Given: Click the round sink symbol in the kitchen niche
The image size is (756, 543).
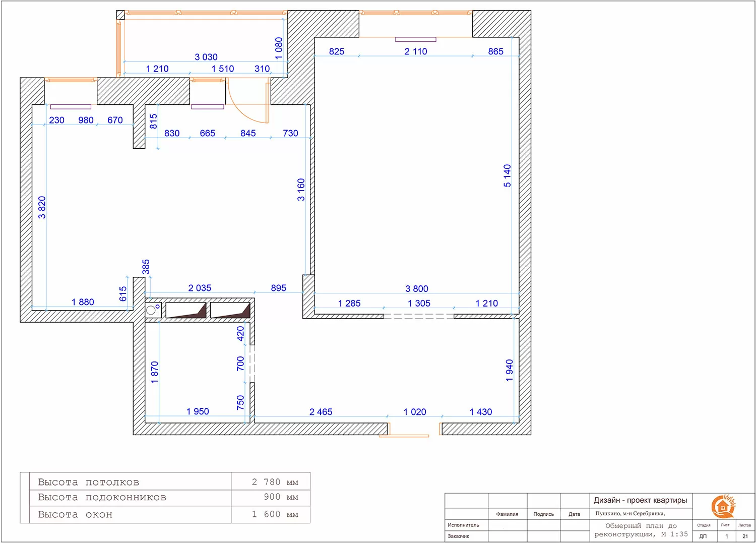Looking at the screenshot, I should coord(151,311).
